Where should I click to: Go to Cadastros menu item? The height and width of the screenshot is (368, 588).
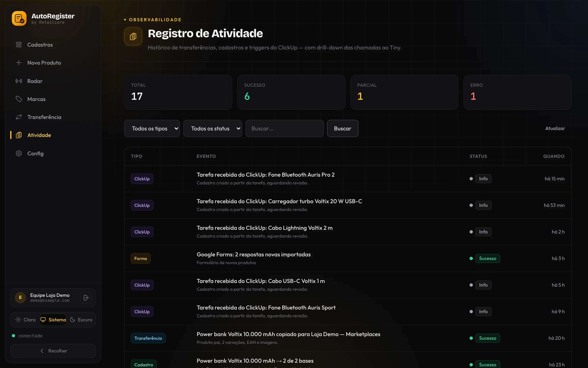[53, 45]
